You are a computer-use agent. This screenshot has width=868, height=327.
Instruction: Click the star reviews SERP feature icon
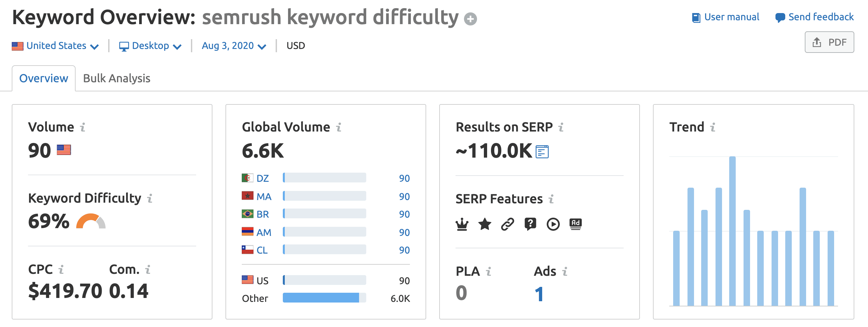tap(485, 224)
